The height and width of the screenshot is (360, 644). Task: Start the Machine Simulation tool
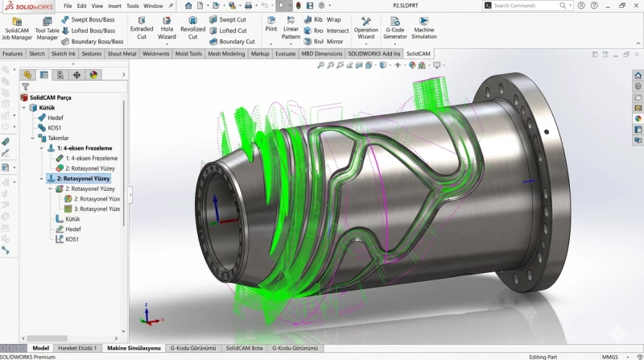pyautogui.click(x=424, y=28)
